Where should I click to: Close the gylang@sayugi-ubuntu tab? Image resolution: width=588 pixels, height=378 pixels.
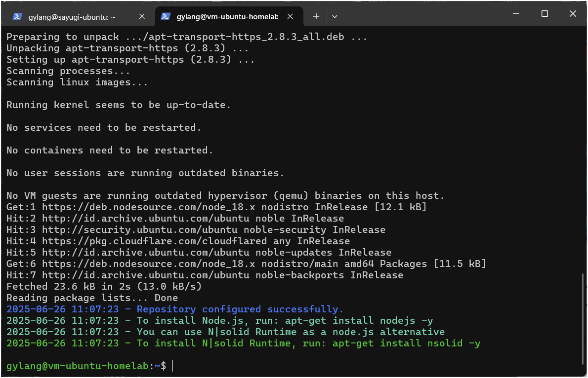point(142,16)
